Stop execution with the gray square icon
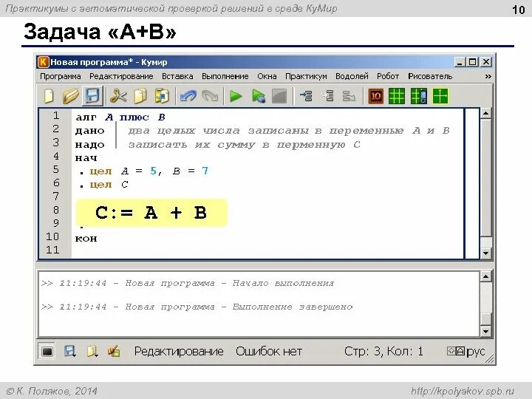 279,96
